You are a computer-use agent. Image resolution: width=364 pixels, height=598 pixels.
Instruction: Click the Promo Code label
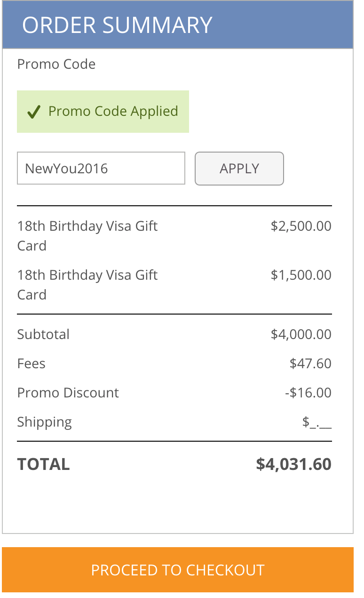tap(56, 64)
